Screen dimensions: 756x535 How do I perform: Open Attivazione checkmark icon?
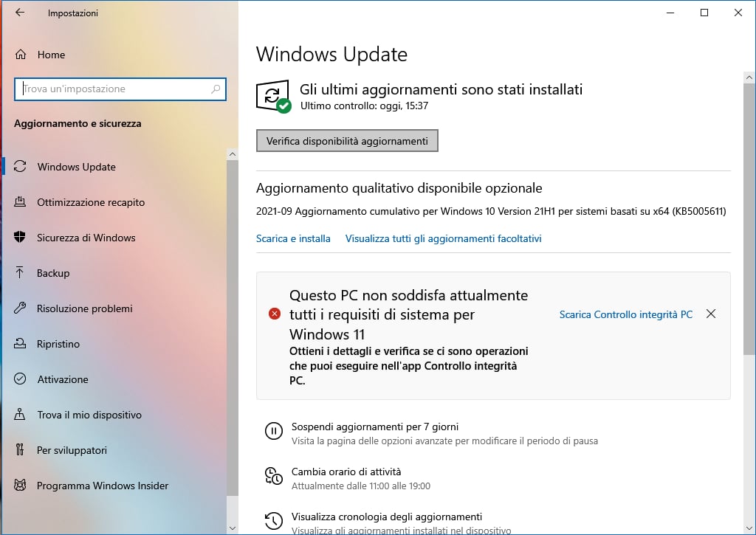pos(20,379)
